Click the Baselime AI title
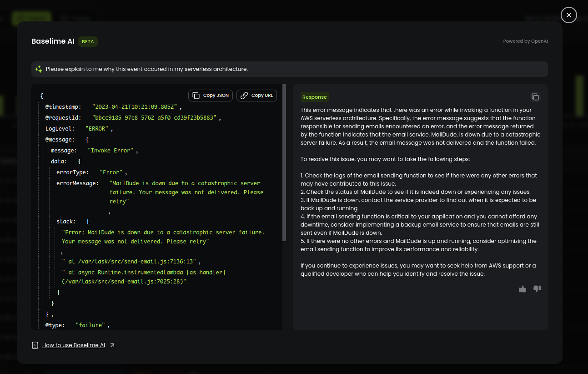The image size is (588, 374). coord(53,41)
